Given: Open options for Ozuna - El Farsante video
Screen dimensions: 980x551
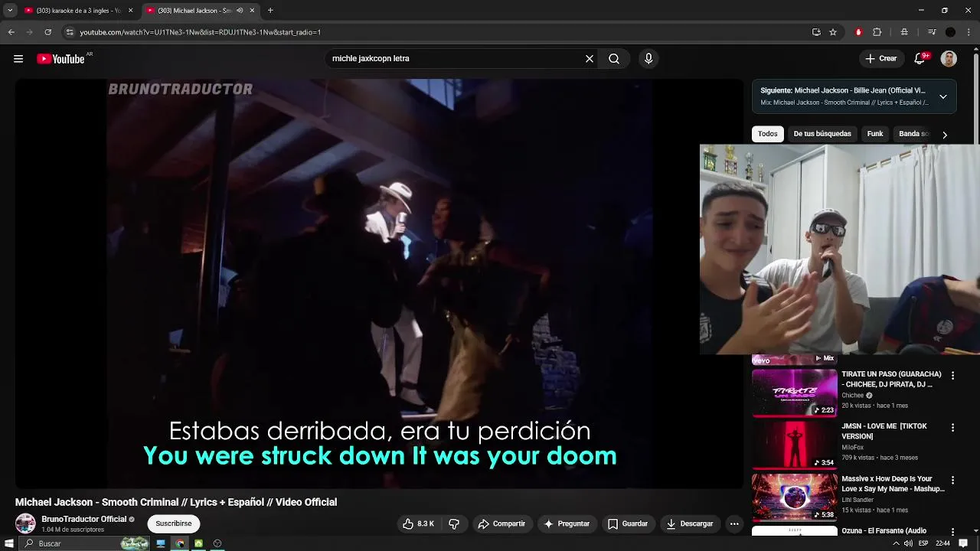Looking at the screenshot, I should click(x=952, y=532).
